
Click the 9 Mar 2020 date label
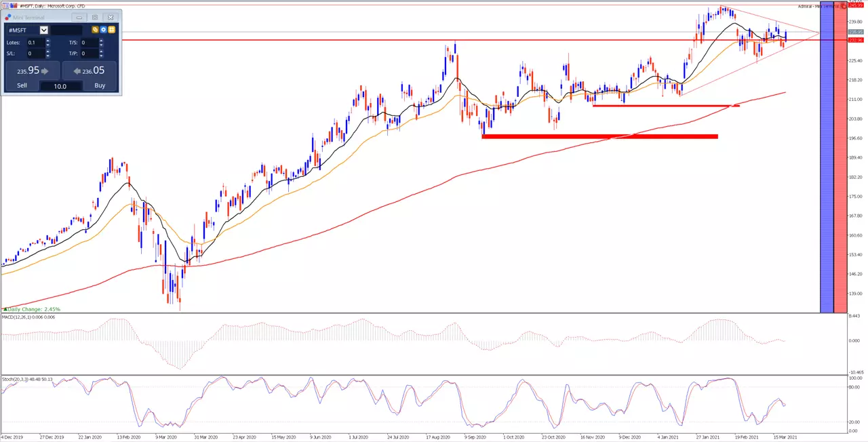[x=165, y=438]
